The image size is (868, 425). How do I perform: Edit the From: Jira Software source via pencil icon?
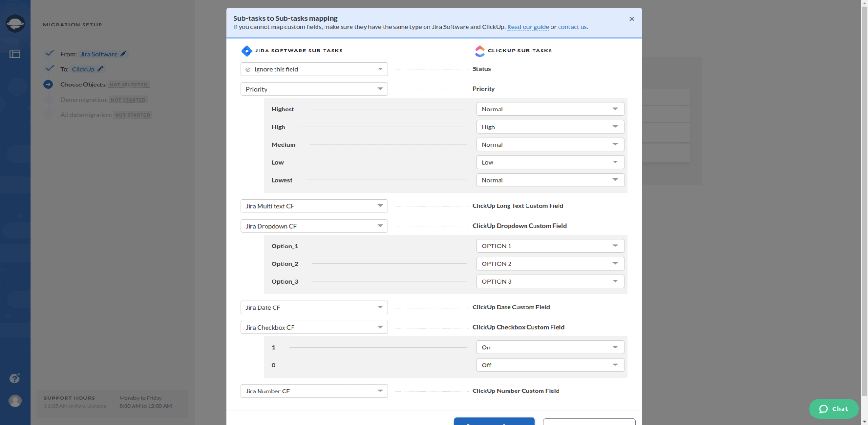[123, 53]
